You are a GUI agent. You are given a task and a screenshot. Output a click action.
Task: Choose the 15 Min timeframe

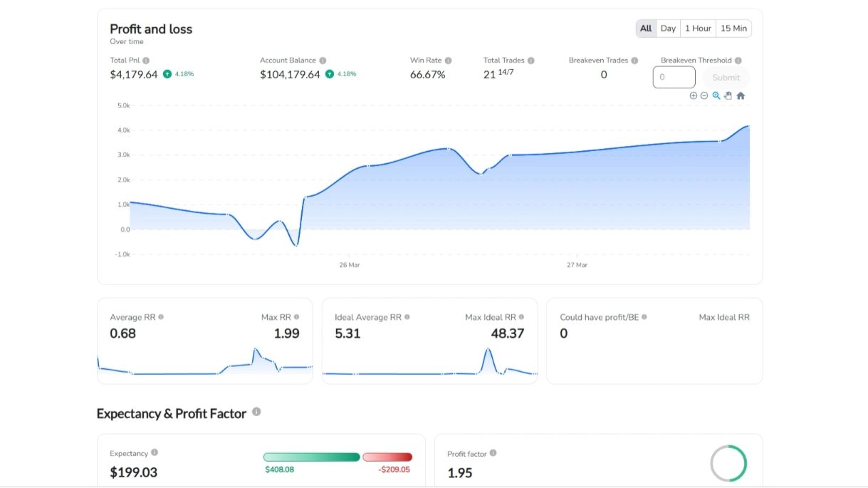pyautogui.click(x=733, y=28)
